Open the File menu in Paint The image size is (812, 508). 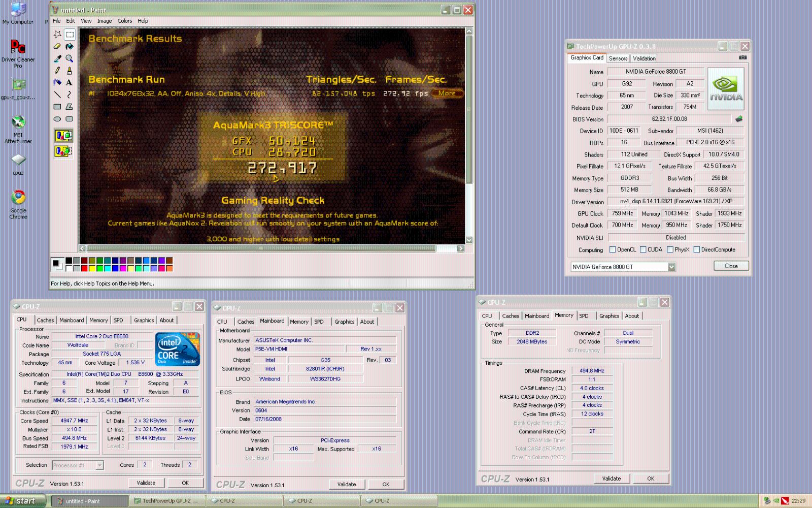[x=56, y=21]
